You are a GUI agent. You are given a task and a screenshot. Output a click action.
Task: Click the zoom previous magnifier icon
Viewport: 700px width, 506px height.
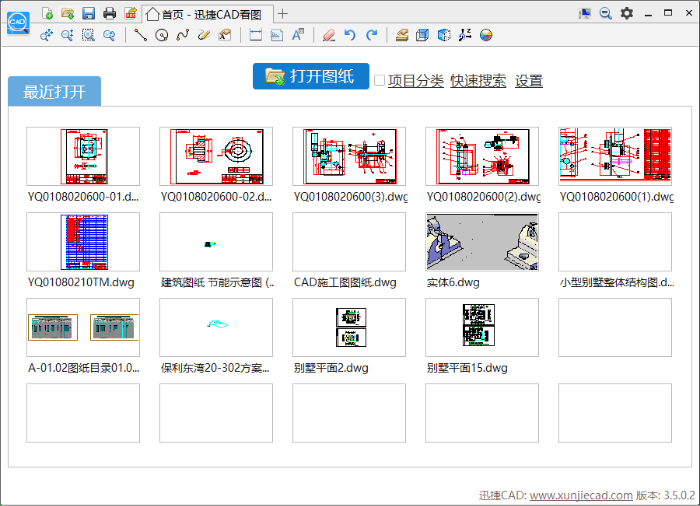(109, 35)
